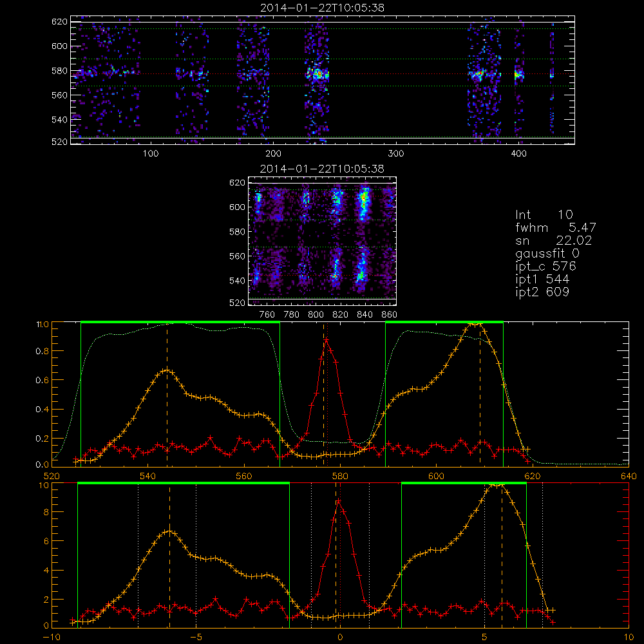Screen dimensions: 644x644
Task: Click the 'ipt1 544' readout
Action: click(542, 279)
